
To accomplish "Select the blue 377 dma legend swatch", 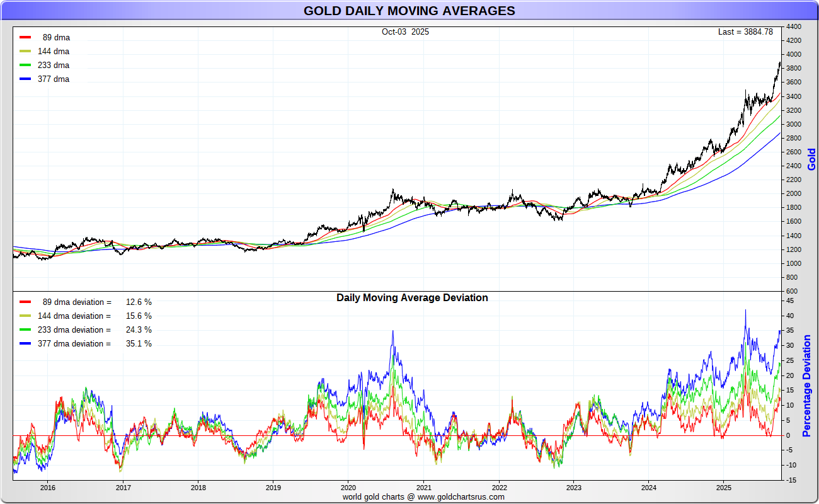I will pos(25,79).
